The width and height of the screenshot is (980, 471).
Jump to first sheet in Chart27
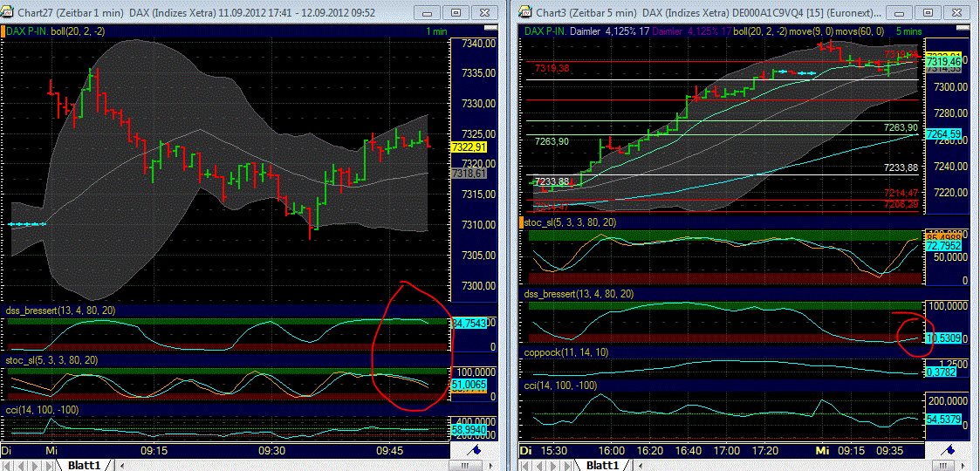tap(8, 466)
